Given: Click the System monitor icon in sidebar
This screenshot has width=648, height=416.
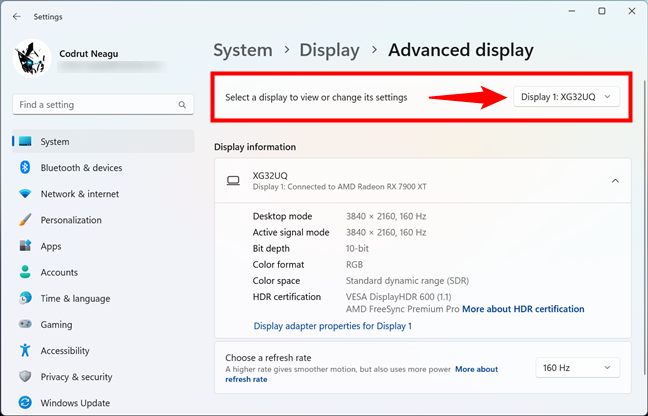Looking at the screenshot, I should tap(25, 141).
